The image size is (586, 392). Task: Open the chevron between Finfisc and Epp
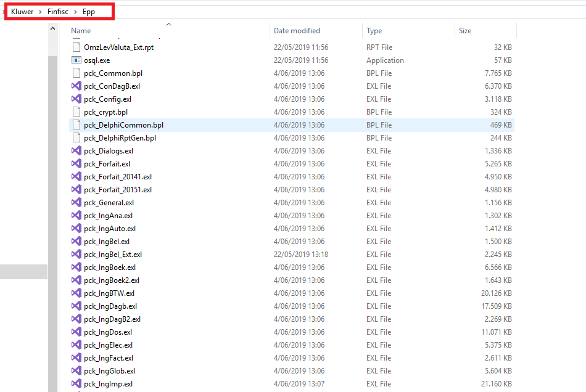coord(76,12)
